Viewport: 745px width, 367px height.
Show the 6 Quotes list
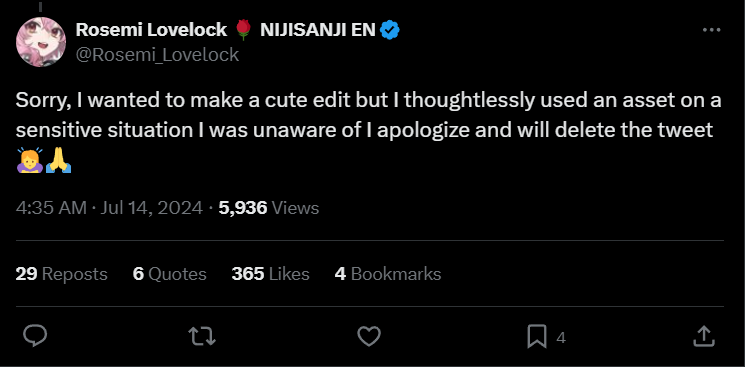click(170, 274)
